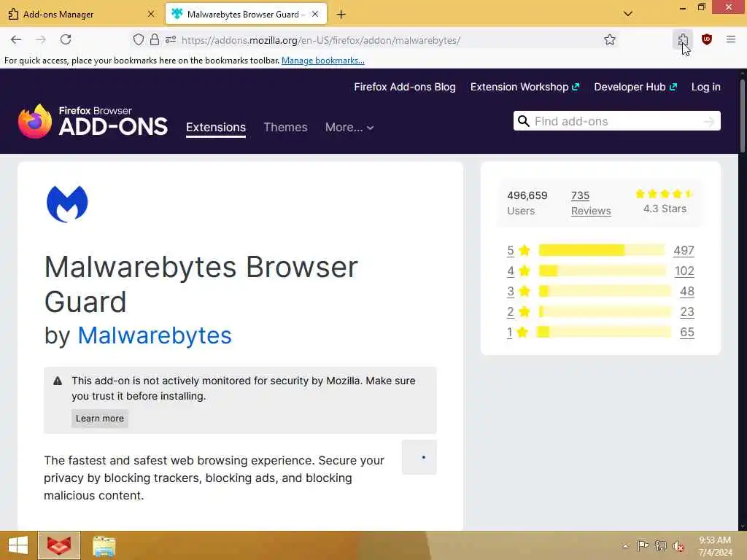Close the Add-ons Manager tab
Viewport: 747px width, 560px height.
pos(151,15)
